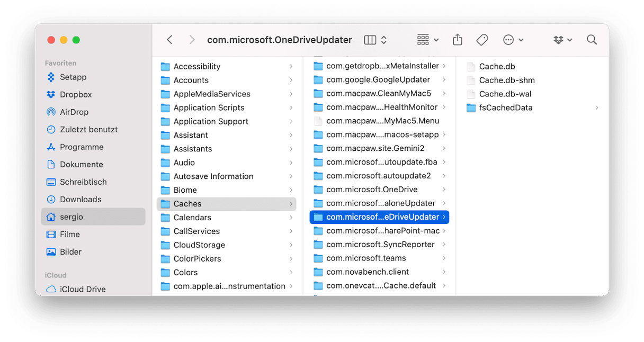Screen dimensions: 644x342
Task: Open the Share toolbar icon
Action: coord(458,40)
